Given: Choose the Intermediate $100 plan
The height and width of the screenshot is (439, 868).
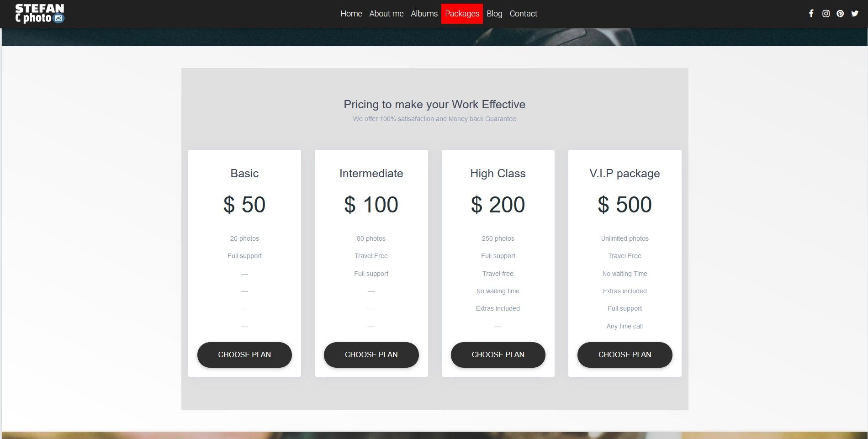Looking at the screenshot, I should pos(371,355).
